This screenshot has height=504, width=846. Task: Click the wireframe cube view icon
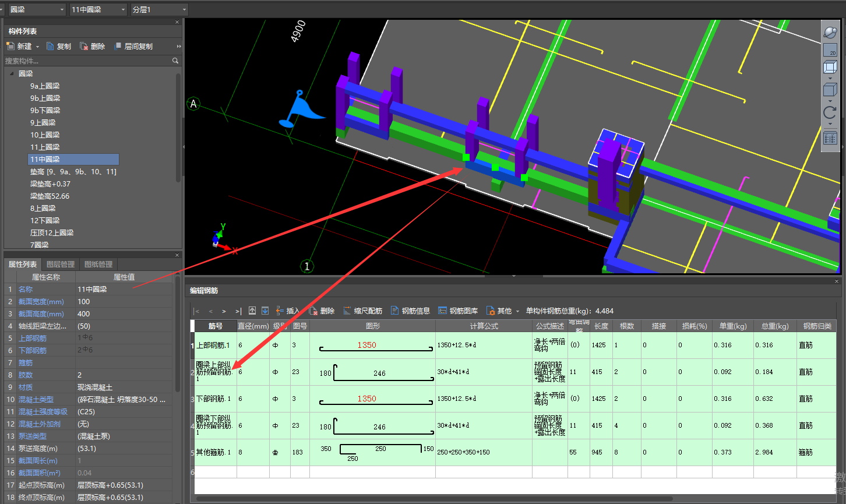tap(830, 68)
